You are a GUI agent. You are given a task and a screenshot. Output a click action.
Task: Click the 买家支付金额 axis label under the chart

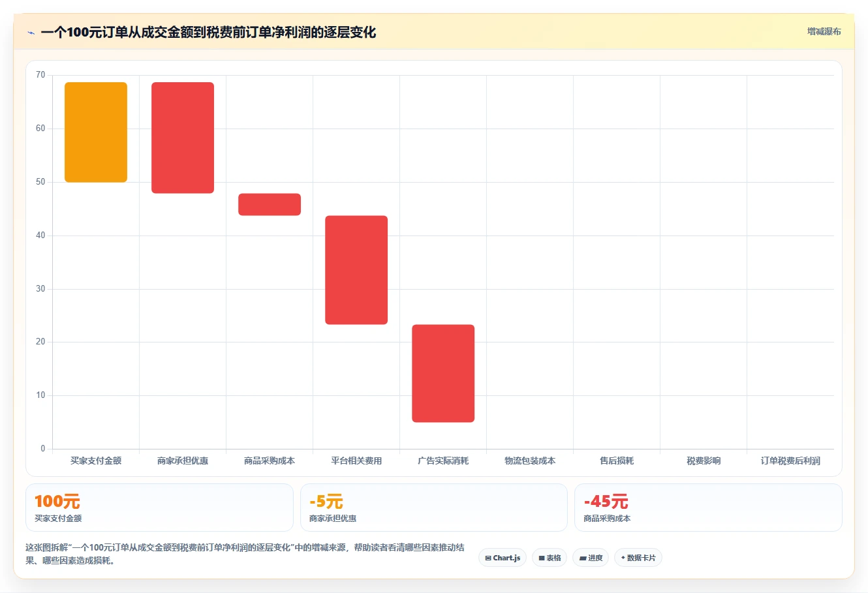coord(96,461)
